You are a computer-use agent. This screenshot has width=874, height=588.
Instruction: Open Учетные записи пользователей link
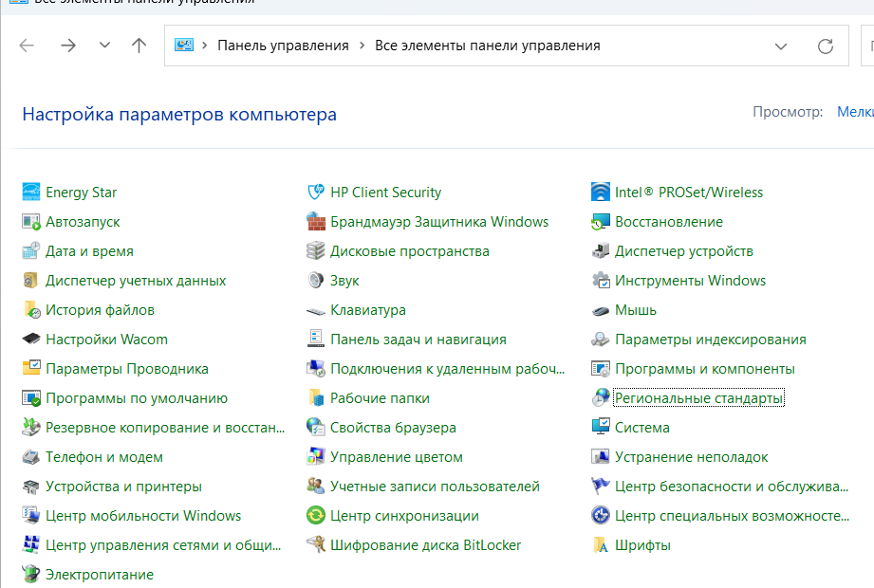point(435,487)
